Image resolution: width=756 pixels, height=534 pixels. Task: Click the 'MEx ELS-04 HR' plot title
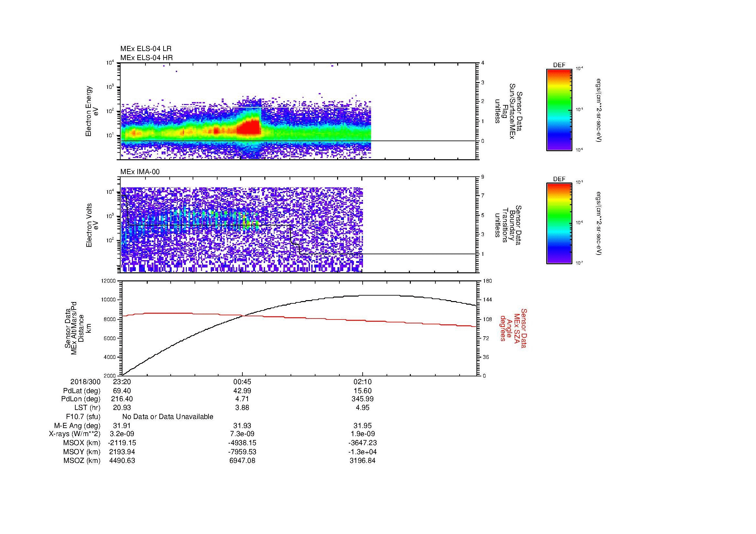pyautogui.click(x=146, y=58)
